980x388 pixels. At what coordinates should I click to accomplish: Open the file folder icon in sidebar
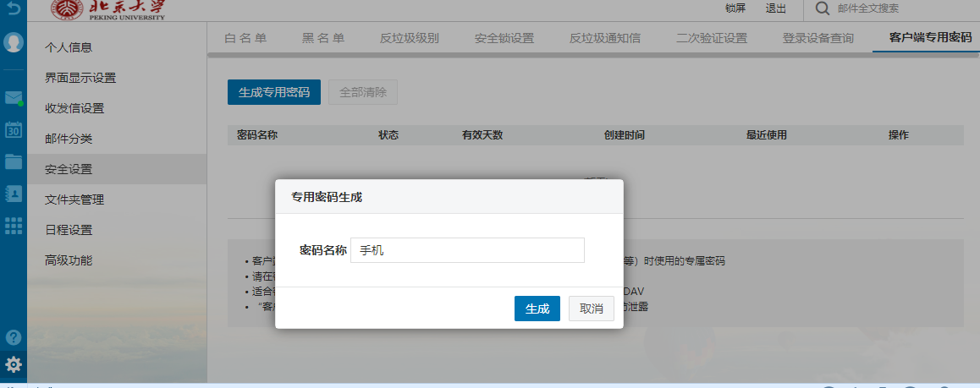tap(14, 161)
